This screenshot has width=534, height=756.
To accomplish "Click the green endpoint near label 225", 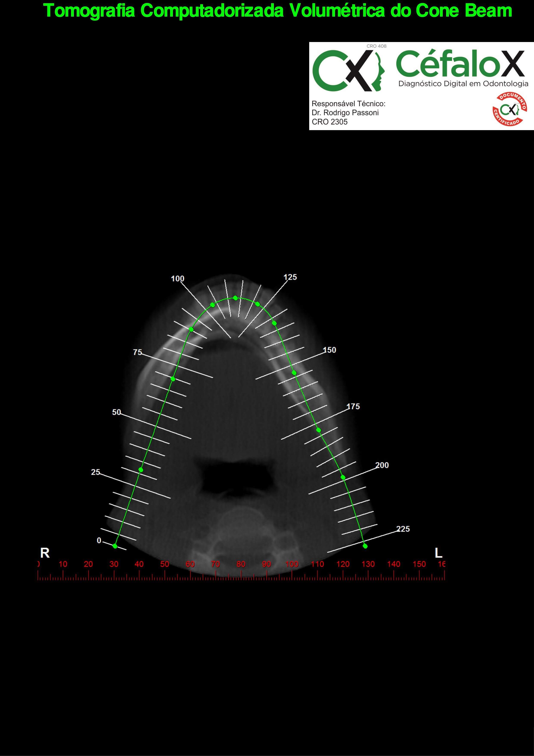I will [x=365, y=546].
